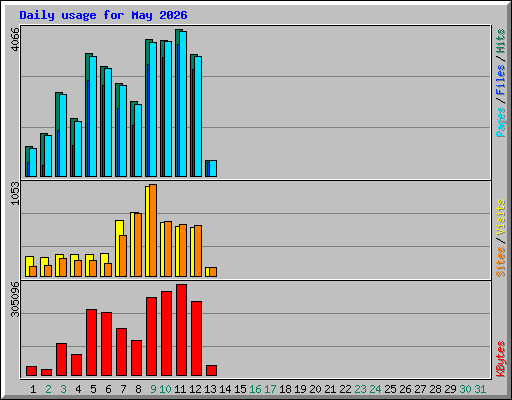The image size is (512, 400).
Task: Click day label 15 on the x-axis
Action: tap(240, 389)
